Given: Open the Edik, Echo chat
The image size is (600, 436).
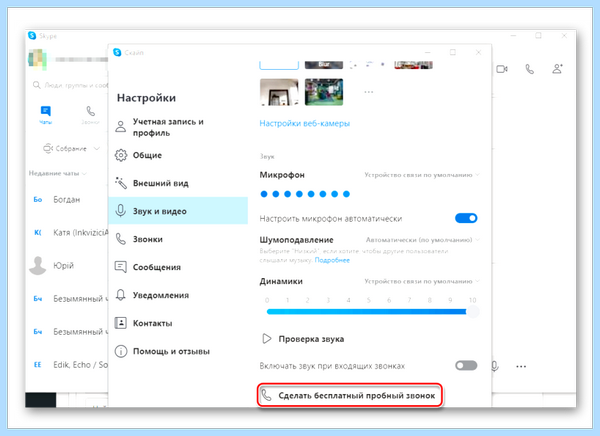Looking at the screenshot, I should click(x=67, y=365).
